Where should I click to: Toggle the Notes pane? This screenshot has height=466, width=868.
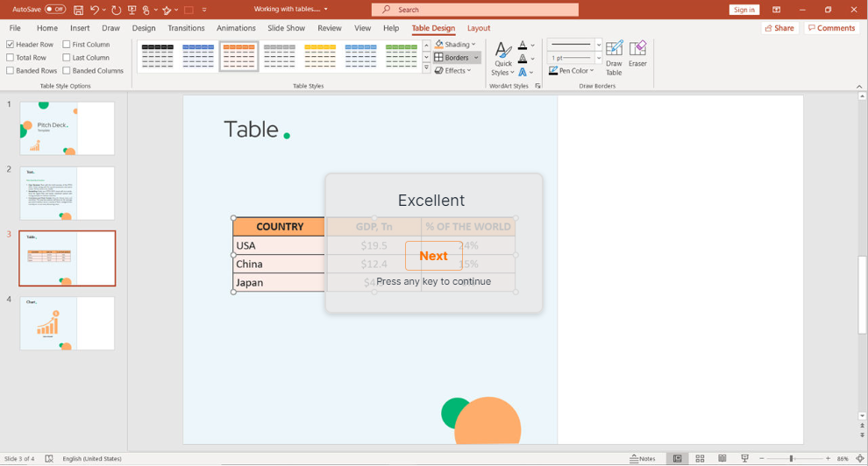point(643,458)
